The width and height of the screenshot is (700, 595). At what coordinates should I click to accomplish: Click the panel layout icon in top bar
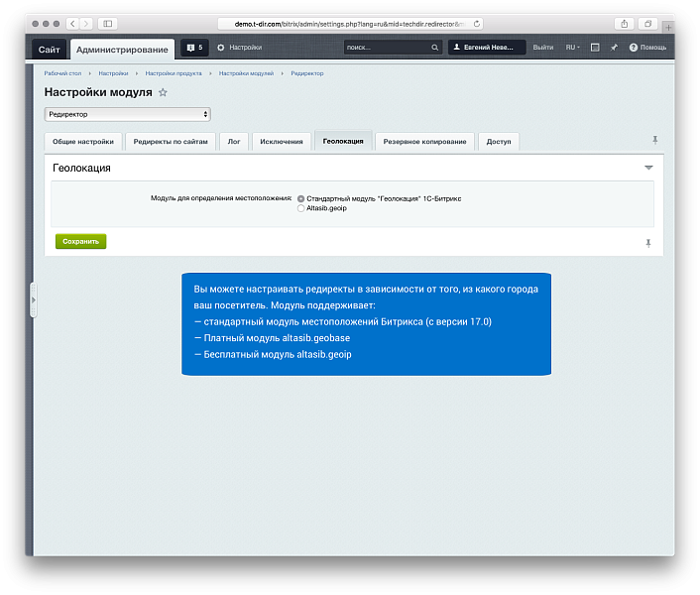pos(595,48)
